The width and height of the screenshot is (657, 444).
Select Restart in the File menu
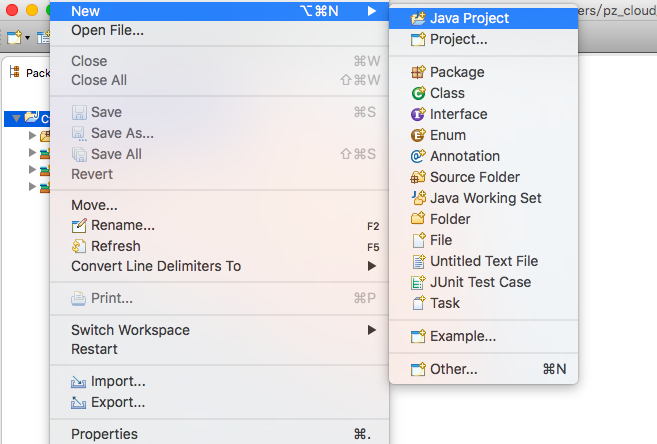(x=94, y=349)
